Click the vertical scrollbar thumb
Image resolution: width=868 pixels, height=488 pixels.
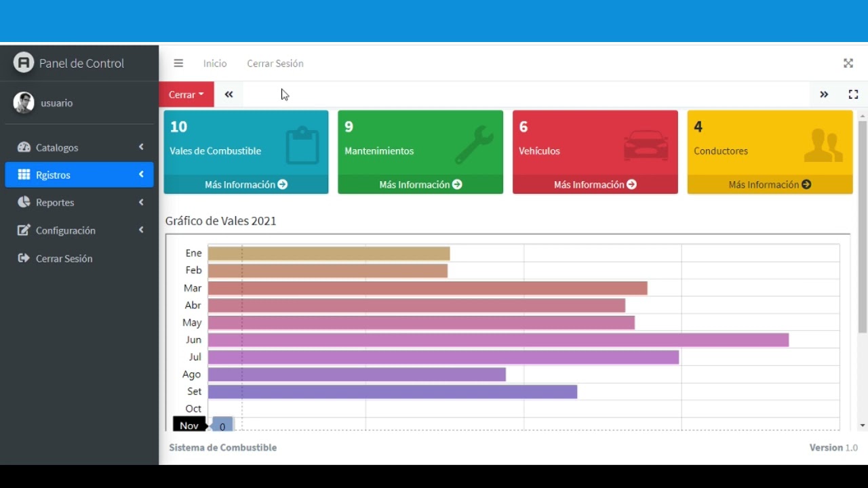pos(863,227)
